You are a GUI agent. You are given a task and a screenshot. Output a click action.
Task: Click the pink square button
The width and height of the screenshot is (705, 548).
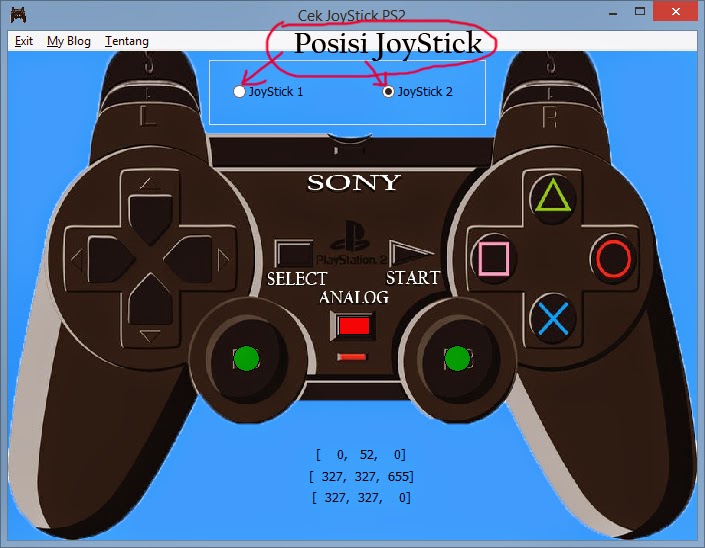tap(494, 258)
